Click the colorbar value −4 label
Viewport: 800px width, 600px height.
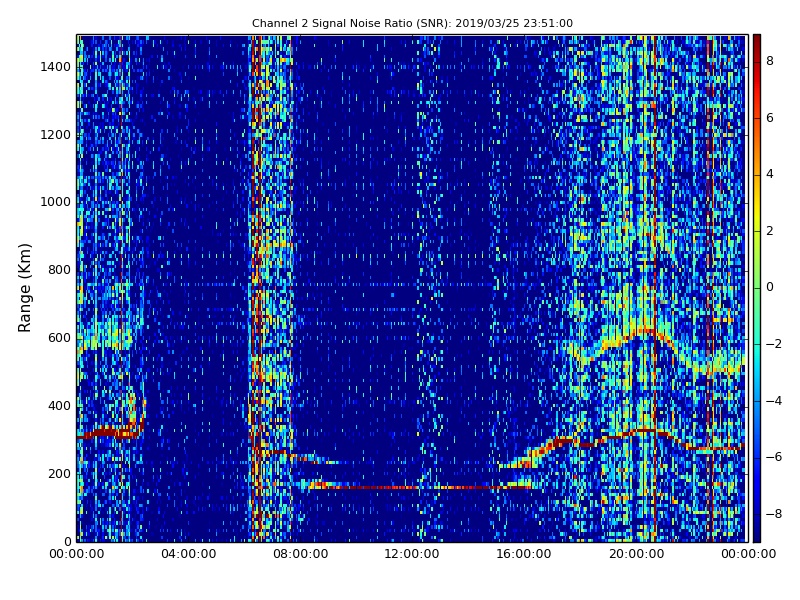point(774,401)
